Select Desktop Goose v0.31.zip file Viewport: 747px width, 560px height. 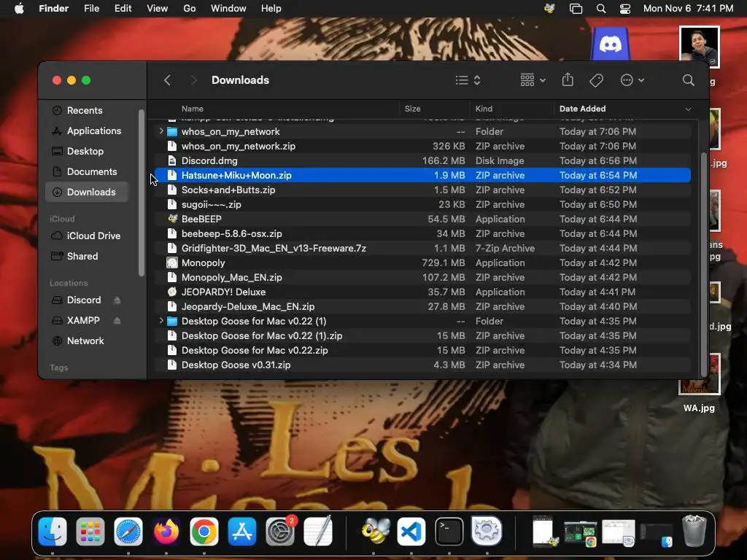[x=422, y=365]
